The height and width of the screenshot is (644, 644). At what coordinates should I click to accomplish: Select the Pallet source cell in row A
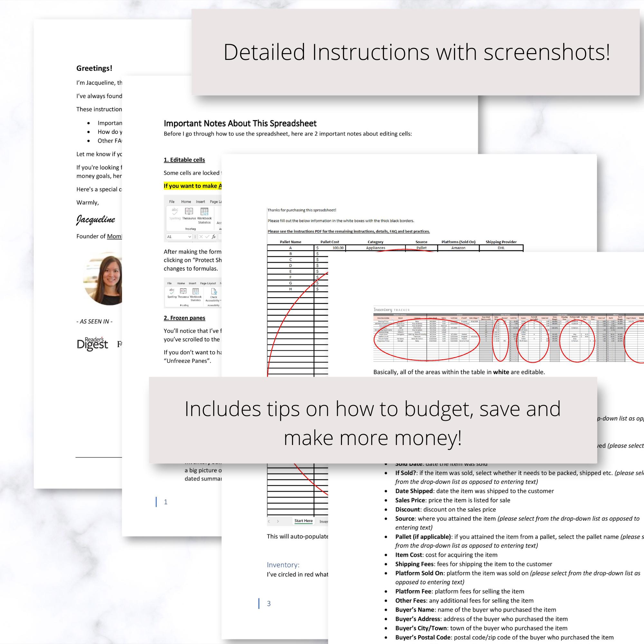point(421,248)
